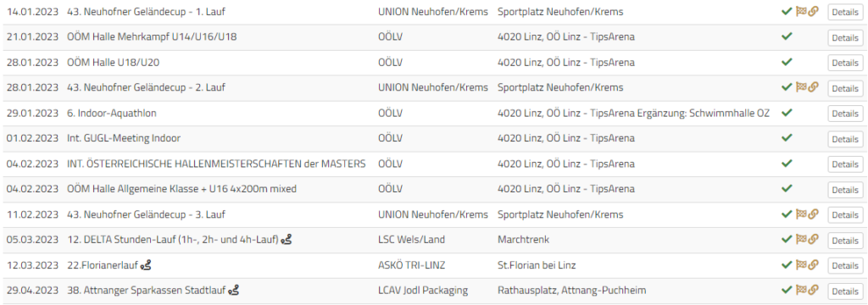Open Details for Hallenmeisterschaften der MASTERS

845,164
